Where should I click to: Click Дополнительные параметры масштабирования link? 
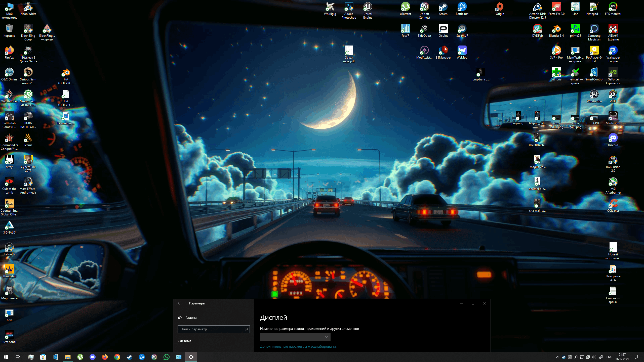coord(299,346)
